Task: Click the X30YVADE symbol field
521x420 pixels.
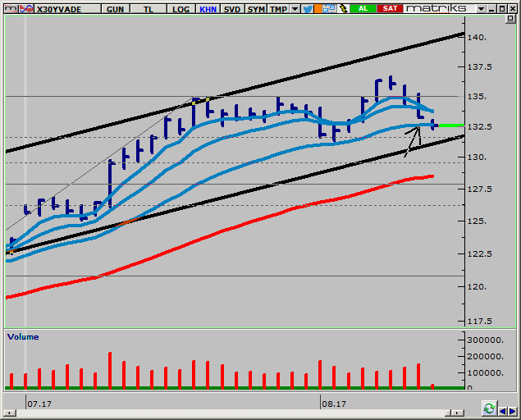Action: click(x=67, y=9)
